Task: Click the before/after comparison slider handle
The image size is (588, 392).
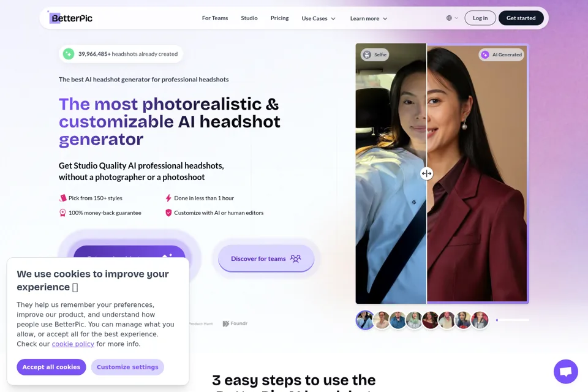Action: [x=426, y=173]
